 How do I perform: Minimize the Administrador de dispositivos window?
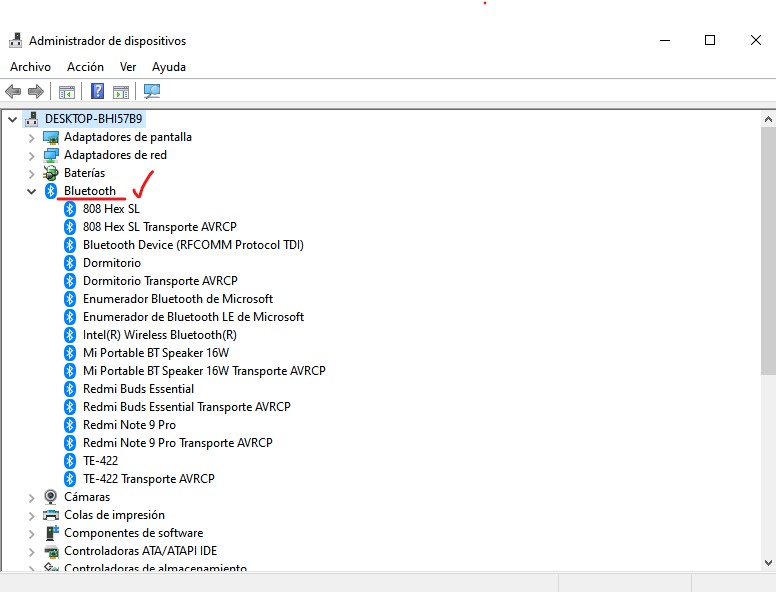(665, 41)
